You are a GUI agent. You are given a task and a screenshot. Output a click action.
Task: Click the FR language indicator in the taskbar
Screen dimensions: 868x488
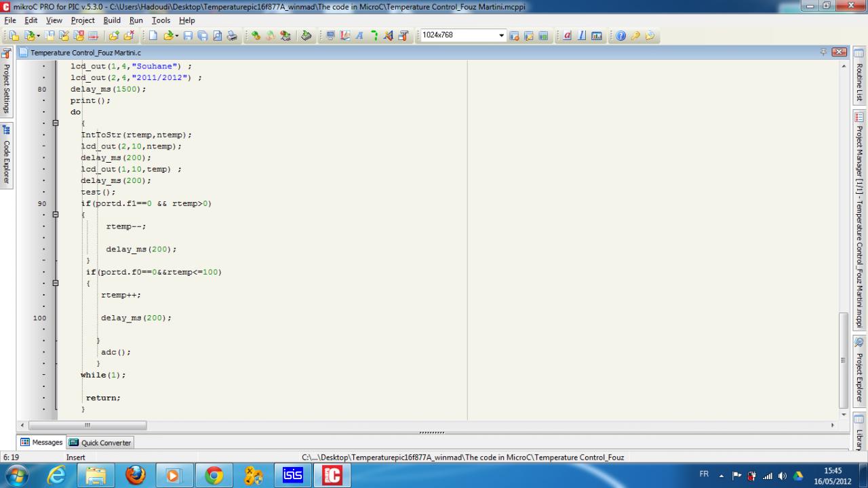pos(704,474)
